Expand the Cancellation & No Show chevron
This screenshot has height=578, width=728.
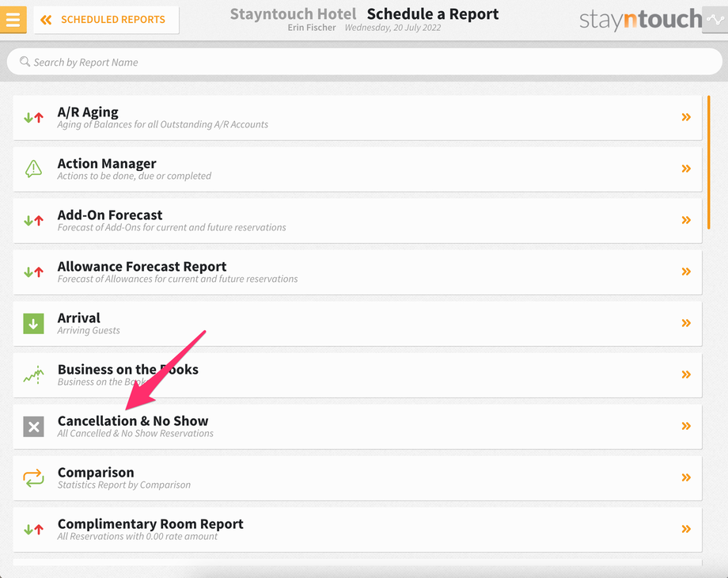tap(686, 426)
